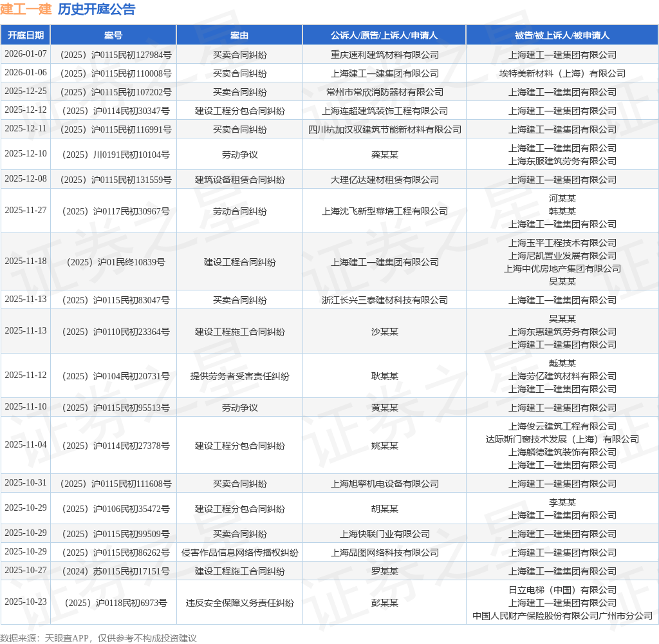Select case number (2025)沪01民终10839号
The height and width of the screenshot is (644, 659).
point(116,262)
